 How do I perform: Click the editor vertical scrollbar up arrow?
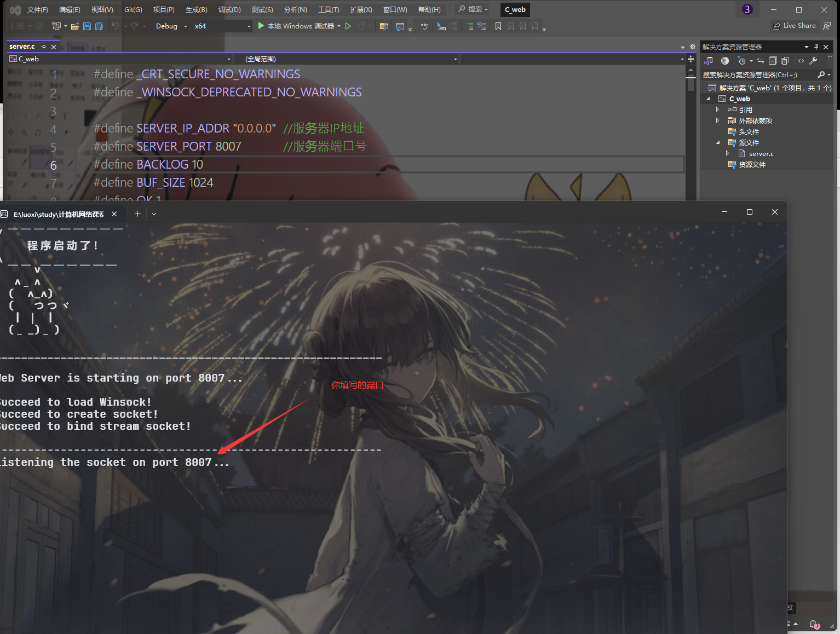691,70
